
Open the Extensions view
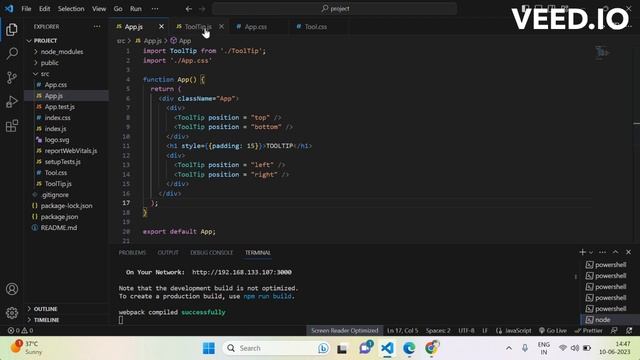click(x=12, y=126)
